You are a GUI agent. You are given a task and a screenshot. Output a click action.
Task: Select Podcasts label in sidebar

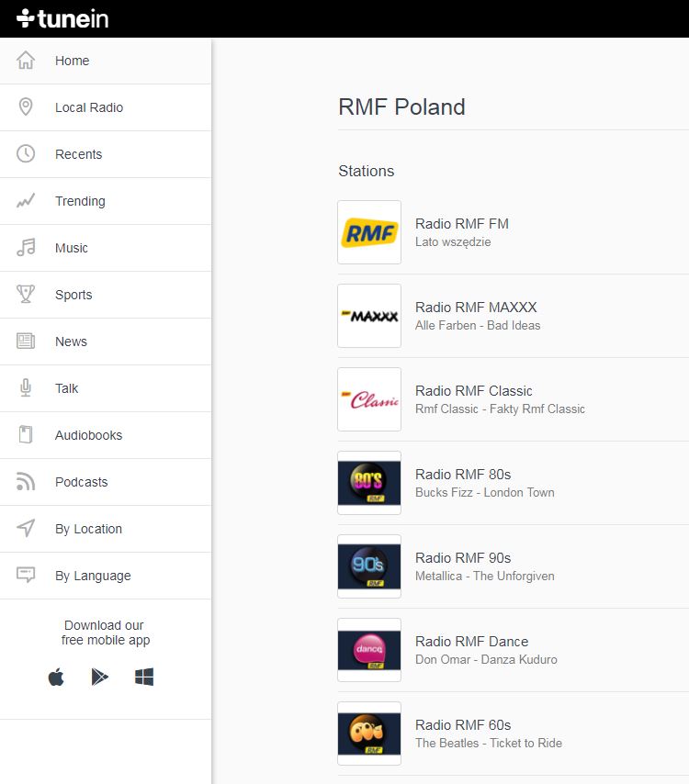[81, 482]
